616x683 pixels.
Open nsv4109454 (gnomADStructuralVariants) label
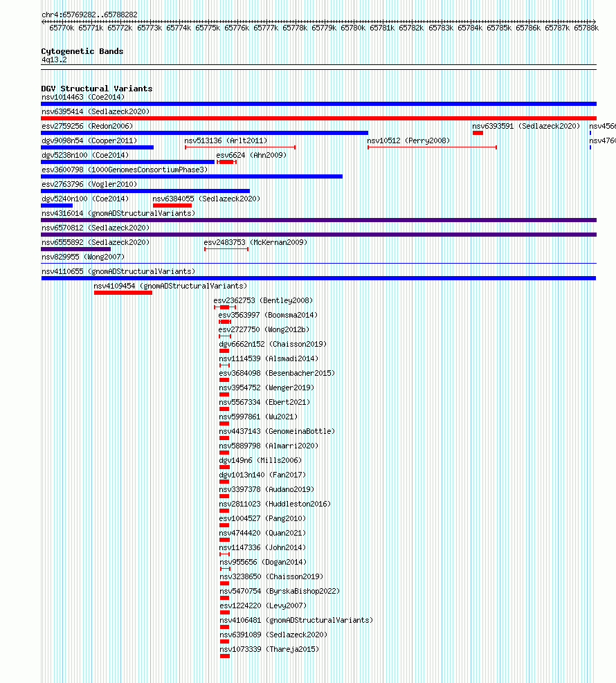pyautogui.click(x=170, y=286)
